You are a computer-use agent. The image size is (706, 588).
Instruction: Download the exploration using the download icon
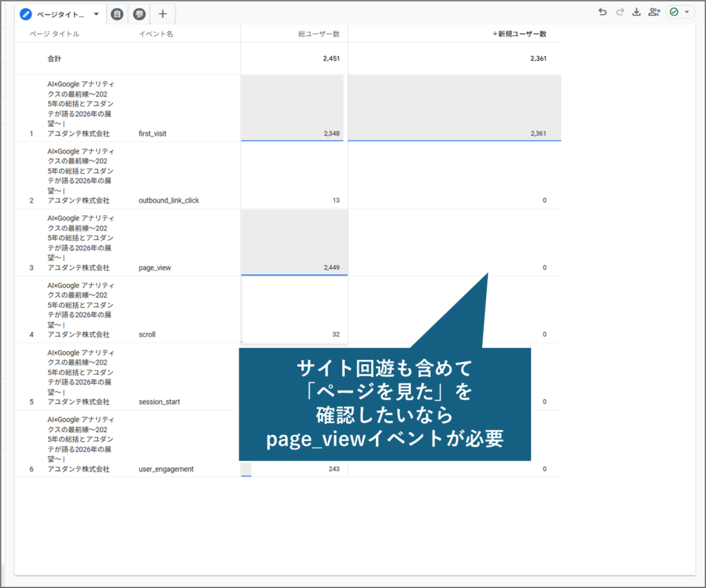point(636,12)
